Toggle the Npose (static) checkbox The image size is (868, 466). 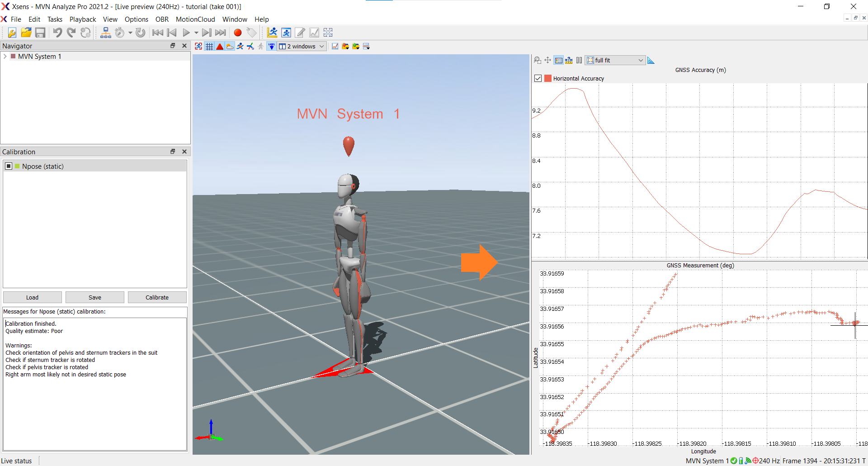[x=9, y=166]
